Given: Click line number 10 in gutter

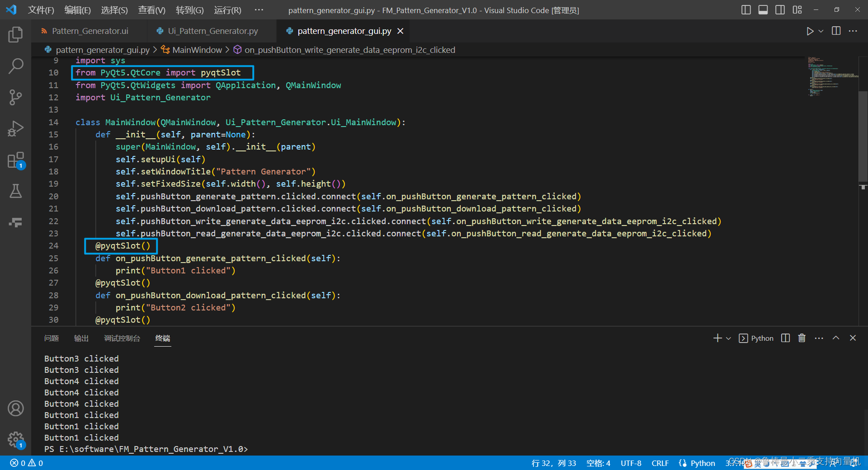Looking at the screenshot, I should click(53, 73).
